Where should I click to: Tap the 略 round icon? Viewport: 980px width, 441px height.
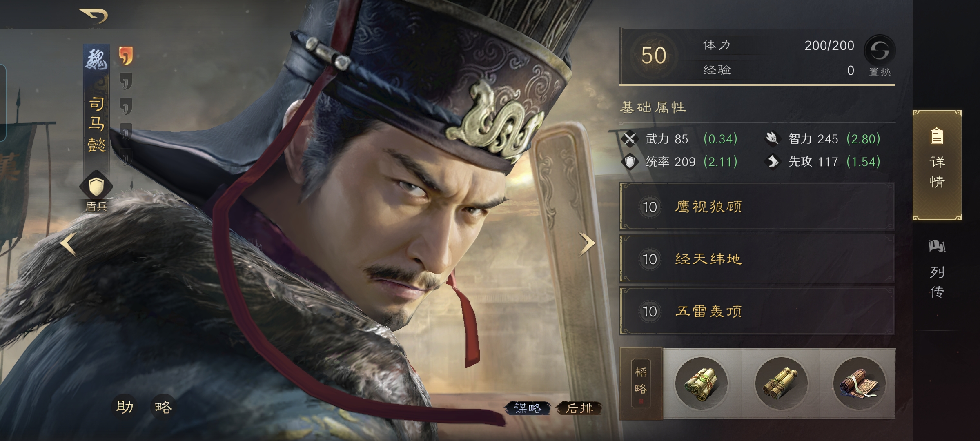[163, 407]
